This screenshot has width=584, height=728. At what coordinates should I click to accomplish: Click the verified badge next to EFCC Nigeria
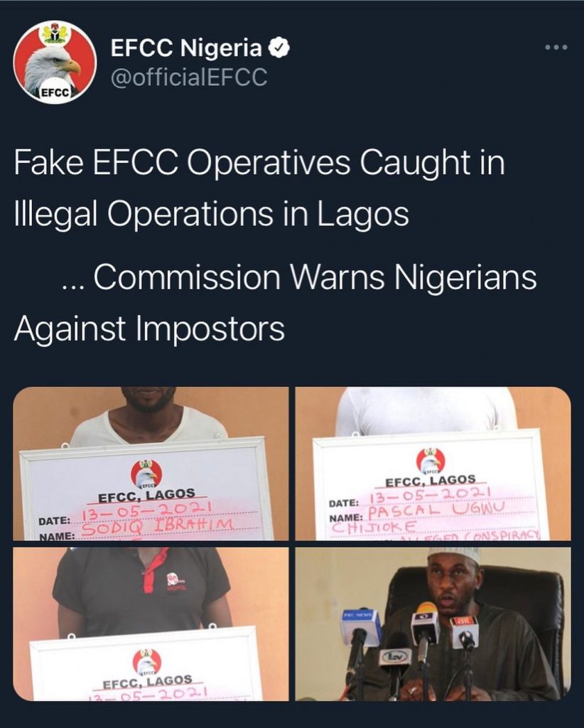[279, 48]
